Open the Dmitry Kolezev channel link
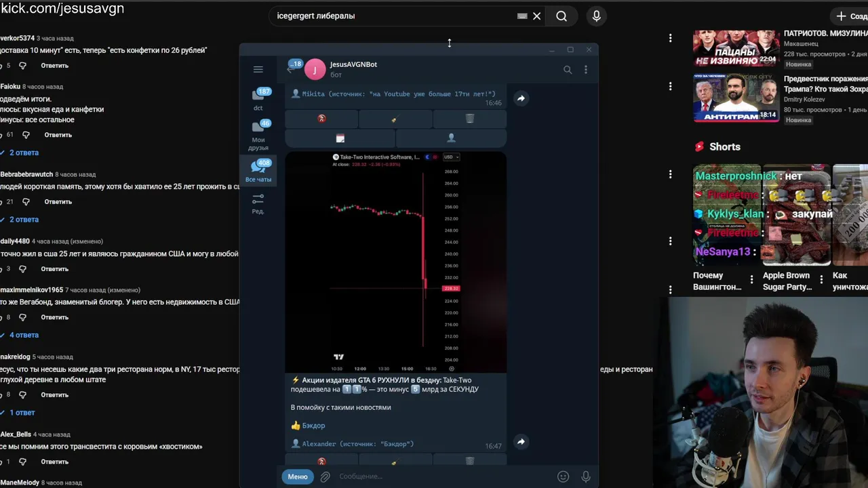The width and height of the screenshot is (868, 488). click(x=804, y=100)
